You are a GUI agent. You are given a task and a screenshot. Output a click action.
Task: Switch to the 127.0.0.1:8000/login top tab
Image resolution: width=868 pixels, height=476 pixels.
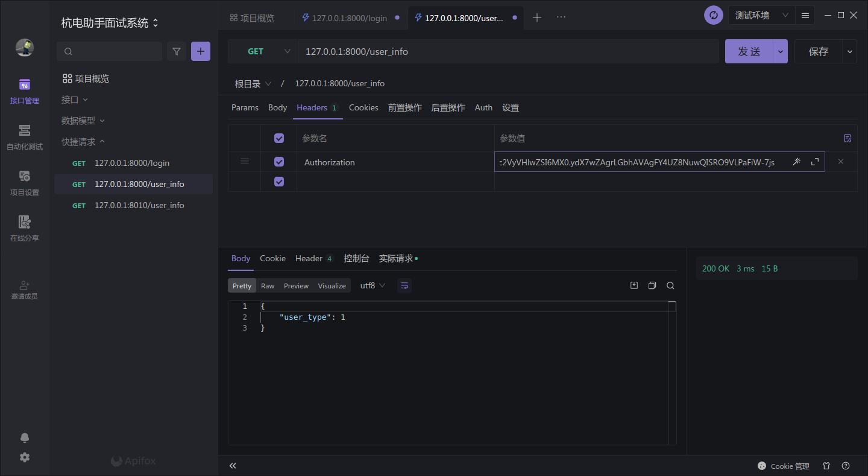pyautogui.click(x=350, y=18)
